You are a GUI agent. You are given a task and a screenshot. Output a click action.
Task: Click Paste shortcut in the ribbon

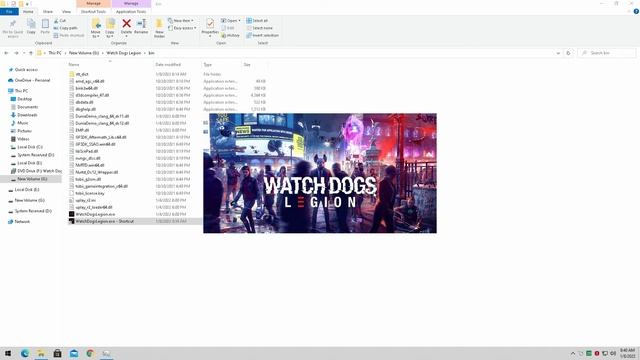(69, 36)
